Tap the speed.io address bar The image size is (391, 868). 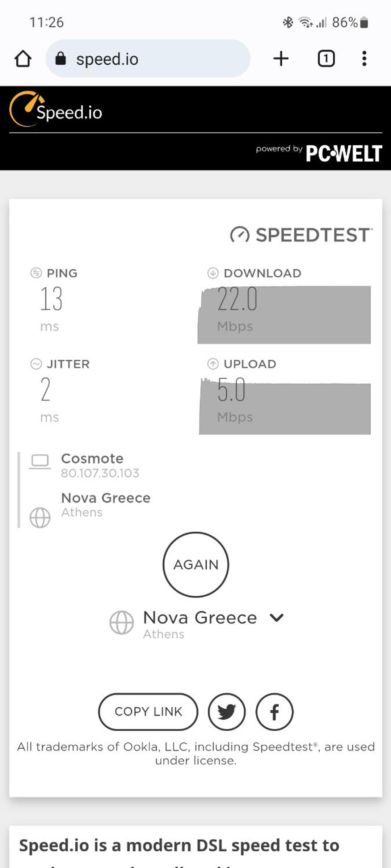click(148, 58)
